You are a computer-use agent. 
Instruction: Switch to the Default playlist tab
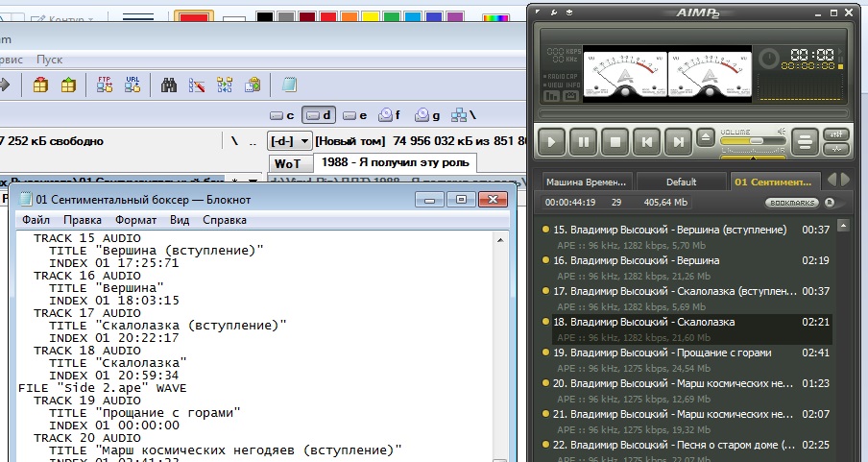coord(681,182)
